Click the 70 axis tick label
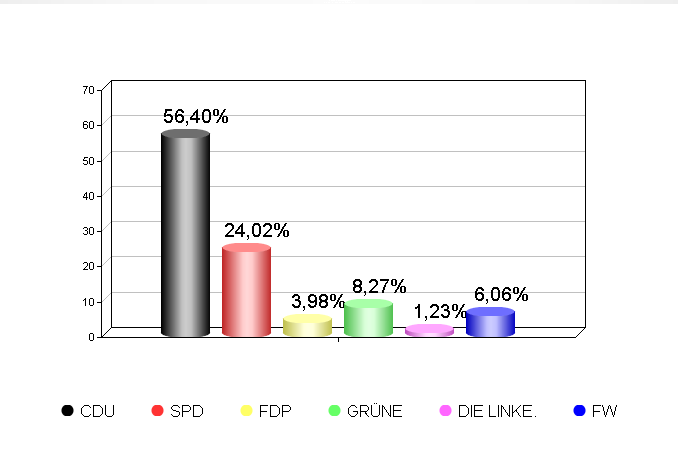 click(88, 90)
